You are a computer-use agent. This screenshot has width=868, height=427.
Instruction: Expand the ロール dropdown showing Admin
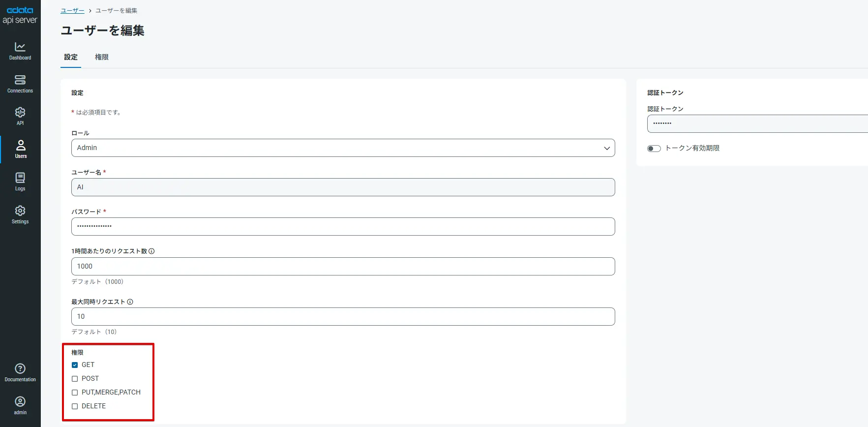(x=343, y=148)
